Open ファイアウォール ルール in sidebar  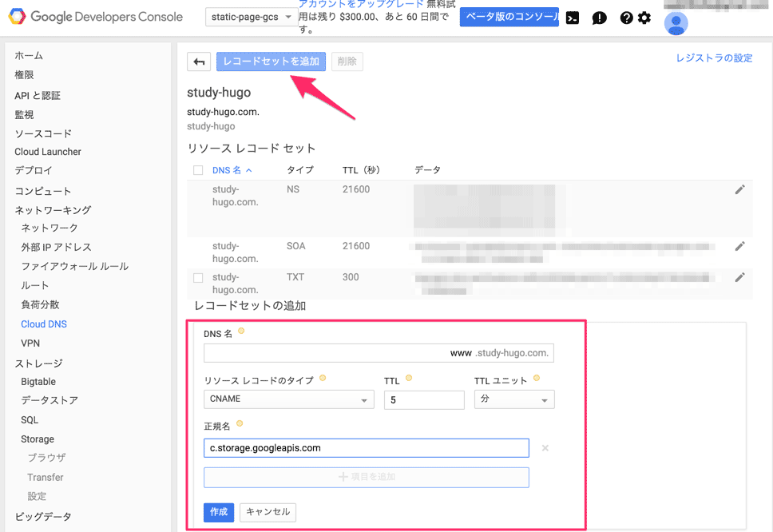click(x=74, y=266)
